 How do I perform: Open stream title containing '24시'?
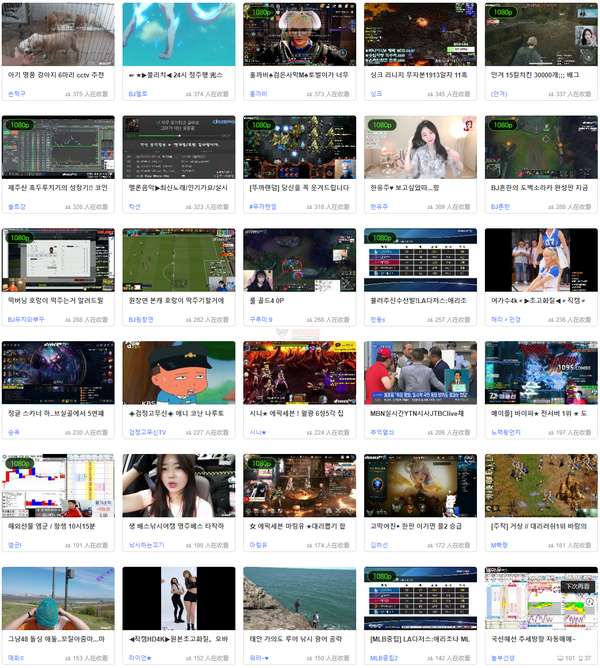tap(176, 75)
